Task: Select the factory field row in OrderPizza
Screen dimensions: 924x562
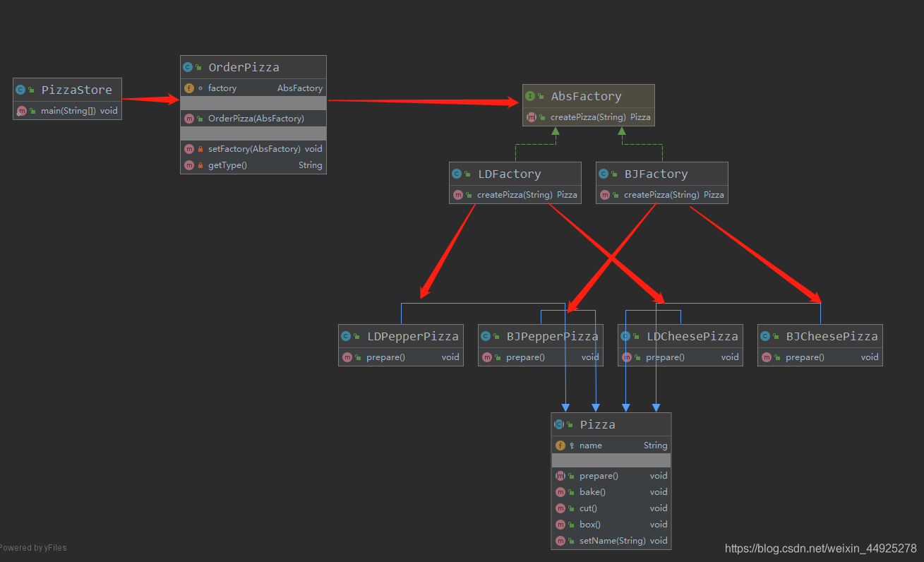Action: click(x=253, y=88)
